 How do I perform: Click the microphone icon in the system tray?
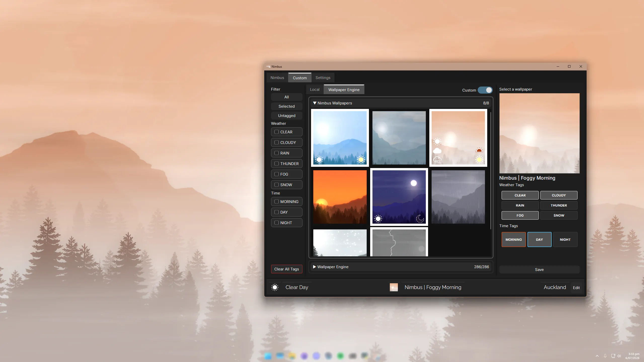(605, 356)
